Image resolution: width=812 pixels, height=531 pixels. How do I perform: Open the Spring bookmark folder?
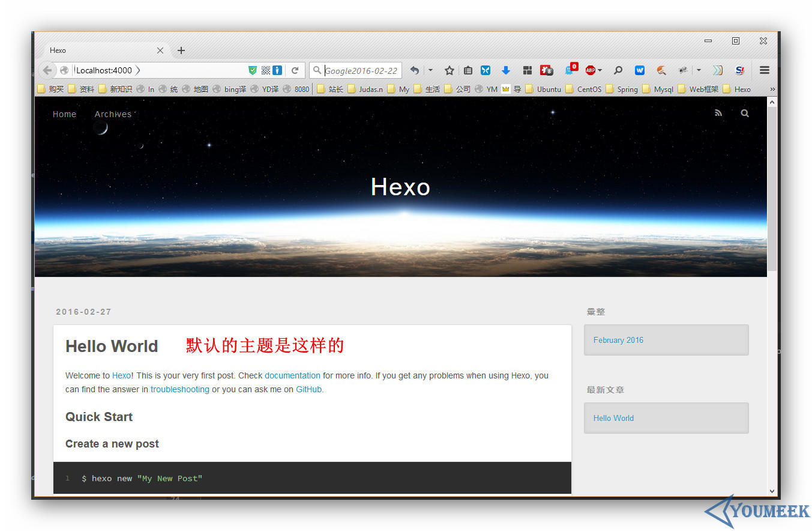point(622,89)
